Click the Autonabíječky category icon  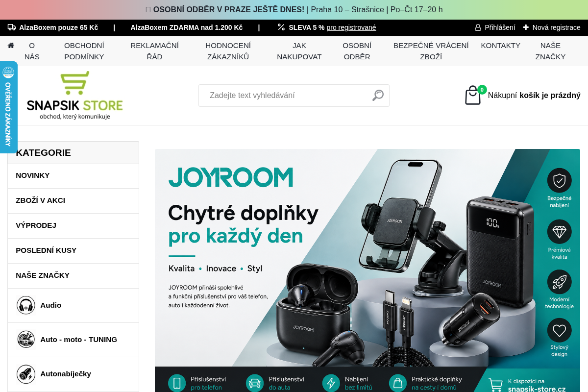click(x=26, y=374)
